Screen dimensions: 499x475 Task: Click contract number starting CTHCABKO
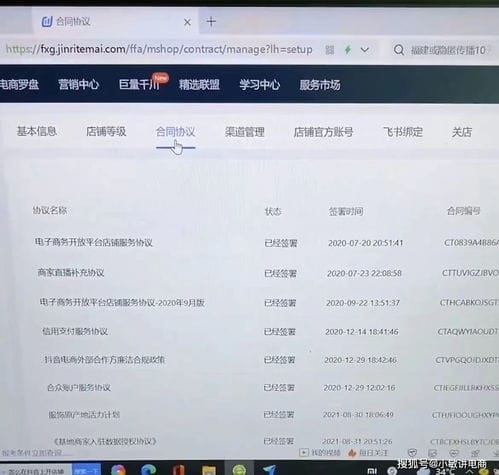[469, 302]
